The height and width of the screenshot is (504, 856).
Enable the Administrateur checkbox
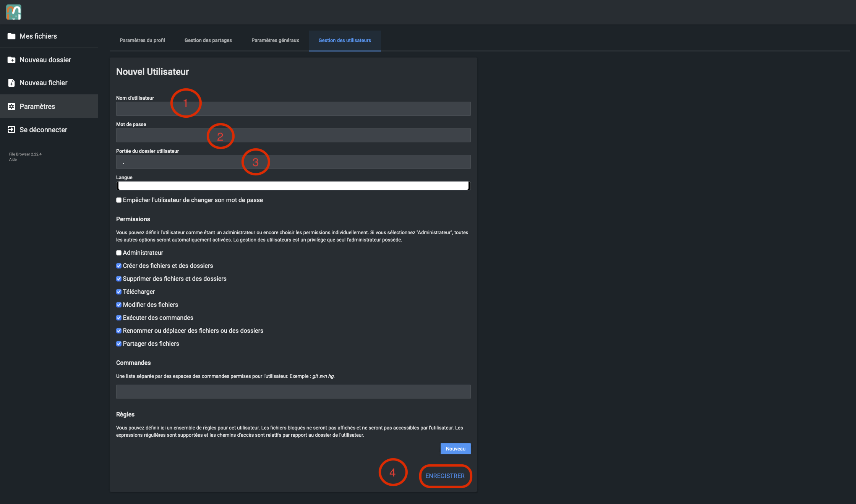click(x=119, y=253)
